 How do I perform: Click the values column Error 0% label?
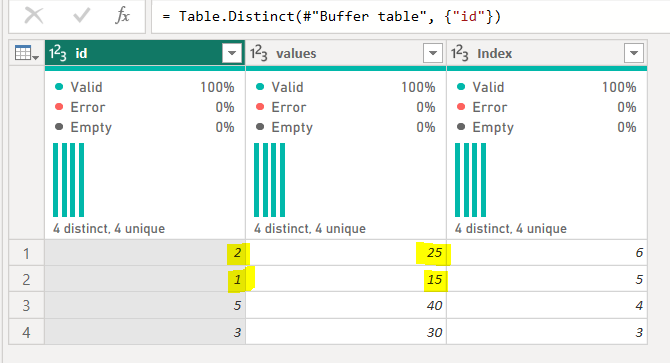click(345, 107)
